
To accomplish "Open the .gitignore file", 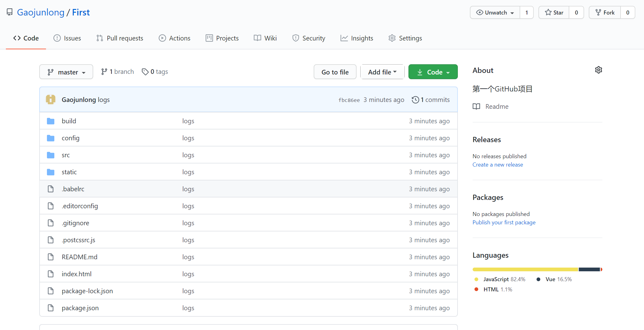I will tap(75, 223).
